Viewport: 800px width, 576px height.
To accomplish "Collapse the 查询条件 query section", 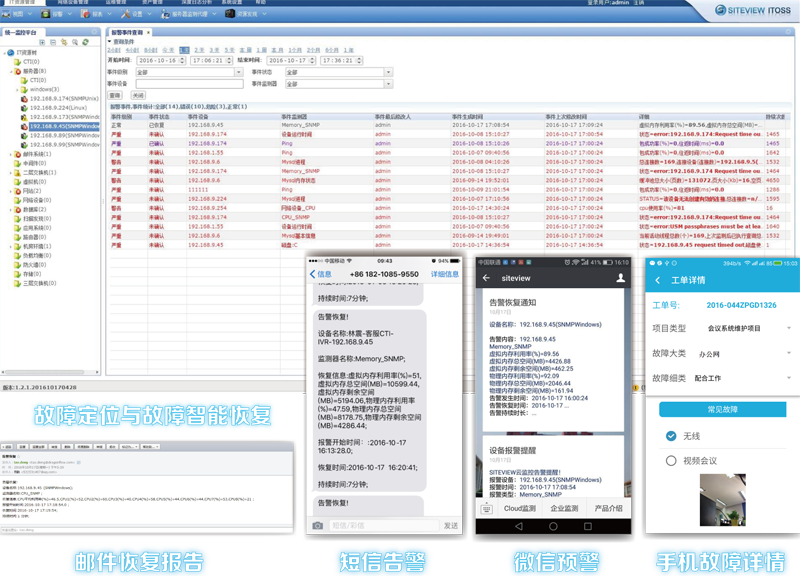I will (110, 40).
